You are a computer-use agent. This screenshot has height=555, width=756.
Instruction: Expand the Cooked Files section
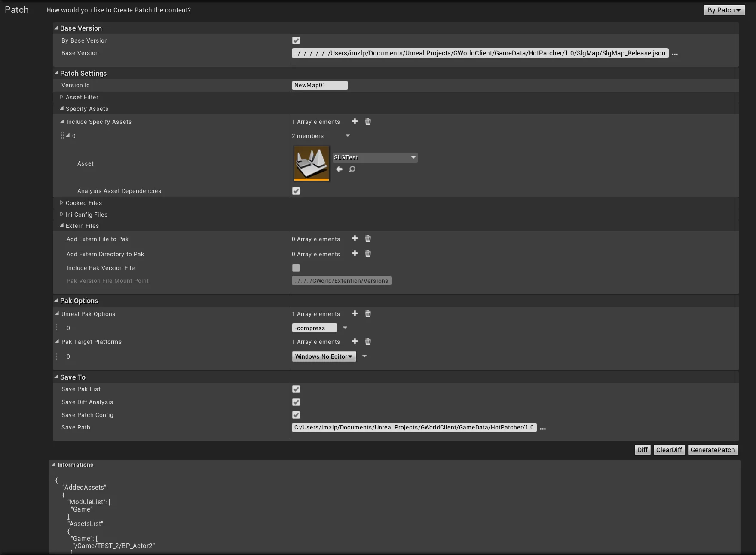[61, 203]
